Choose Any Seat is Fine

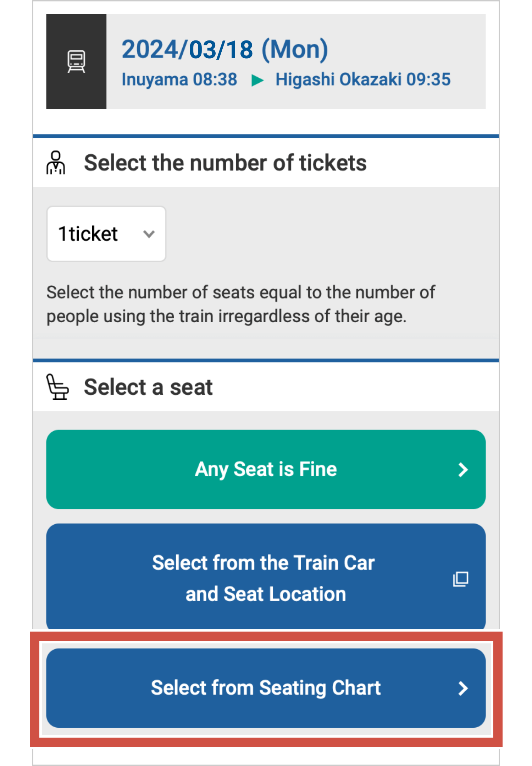pos(266,469)
